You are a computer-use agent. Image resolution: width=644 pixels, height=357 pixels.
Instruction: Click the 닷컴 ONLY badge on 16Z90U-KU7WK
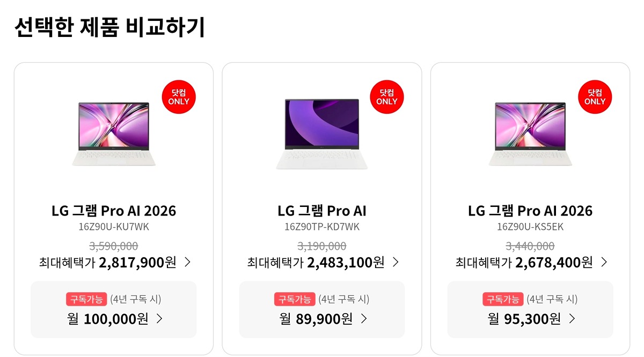179,97
